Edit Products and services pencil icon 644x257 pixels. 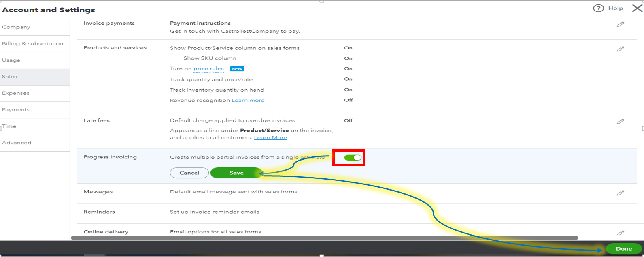click(x=620, y=49)
